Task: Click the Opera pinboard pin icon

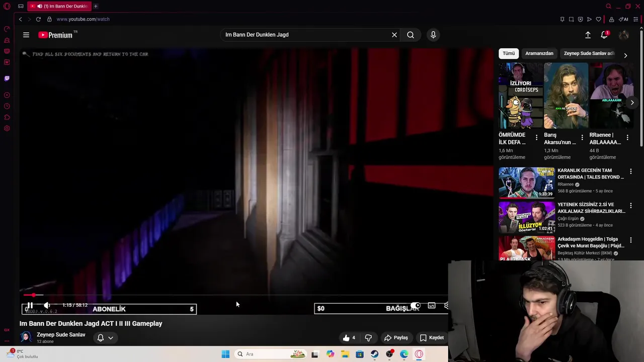Action: pos(562,19)
